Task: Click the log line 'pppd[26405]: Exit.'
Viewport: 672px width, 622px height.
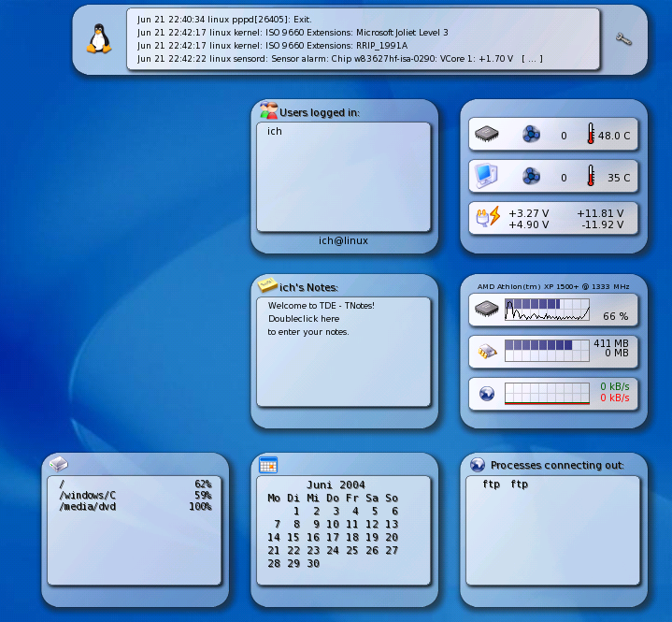Action: pos(224,20)
